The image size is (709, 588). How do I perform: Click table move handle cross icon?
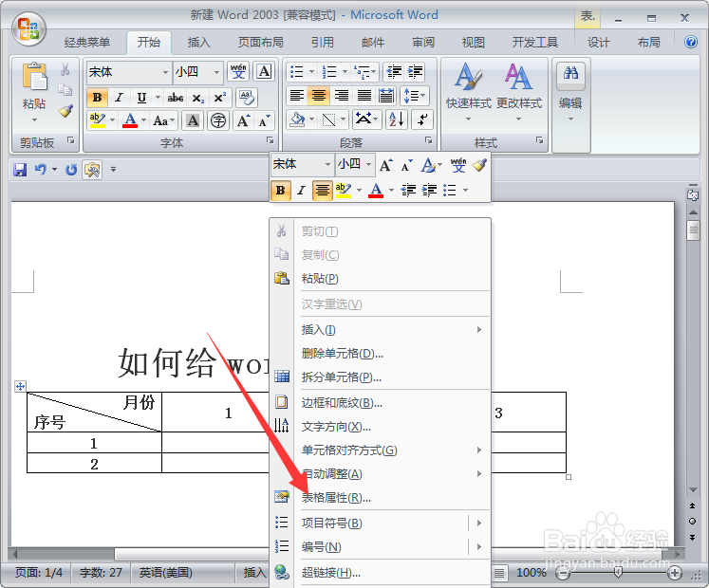[20, 386]
